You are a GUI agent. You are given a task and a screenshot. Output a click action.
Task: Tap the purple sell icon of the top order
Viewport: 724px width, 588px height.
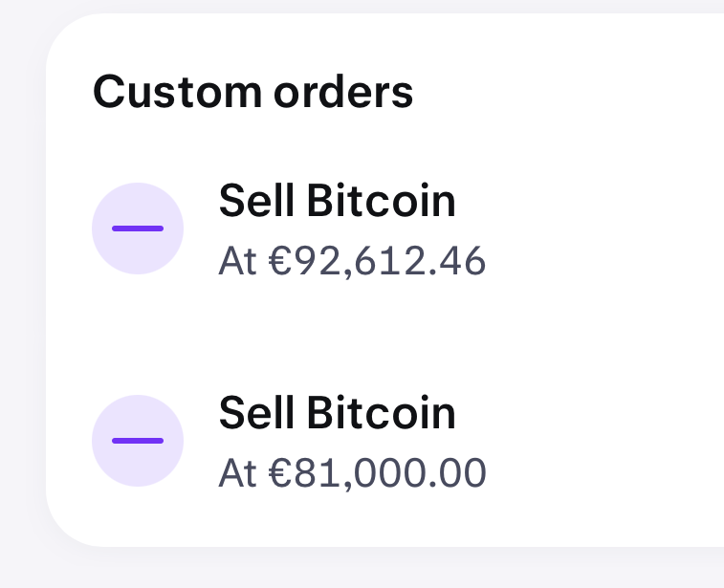click(x=138, y=229)
